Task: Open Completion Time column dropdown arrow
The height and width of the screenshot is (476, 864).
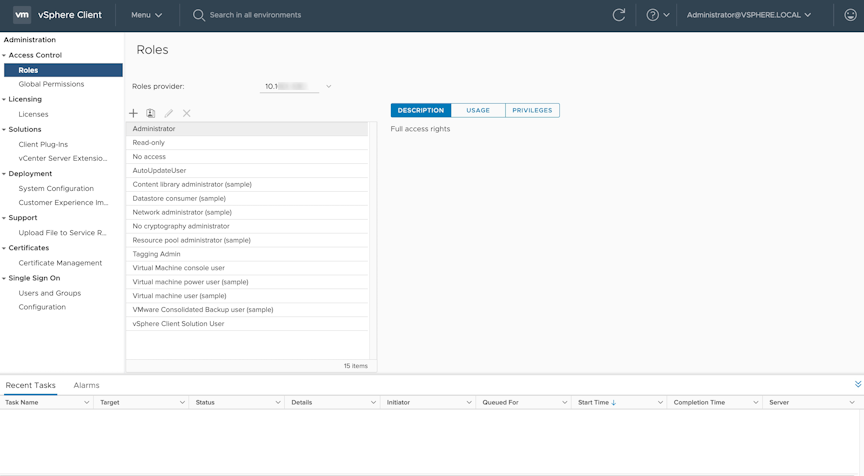Action: 755,403
